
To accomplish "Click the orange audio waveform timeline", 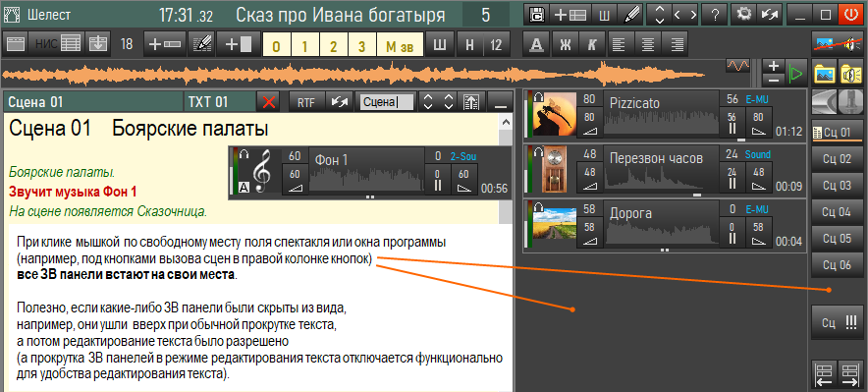I will [x=354, y=73].
